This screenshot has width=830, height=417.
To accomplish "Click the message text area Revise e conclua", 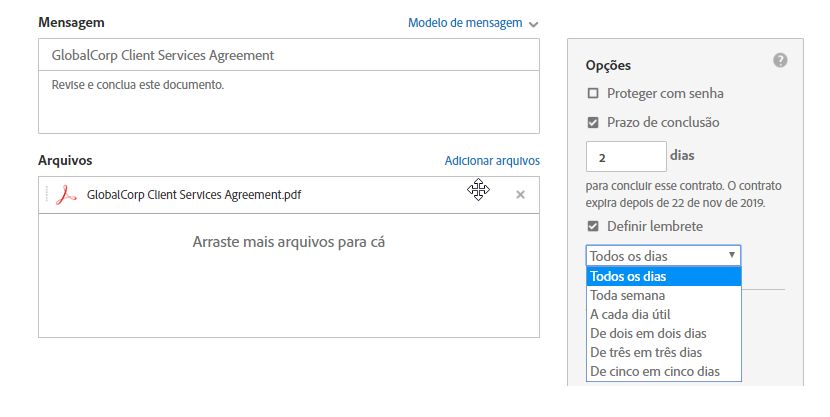I will point(289,102).
